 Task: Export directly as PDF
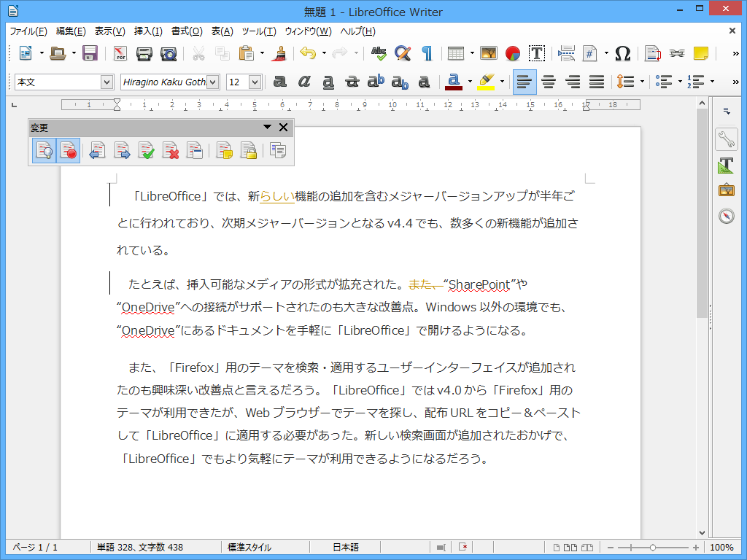tap(120, 52)
